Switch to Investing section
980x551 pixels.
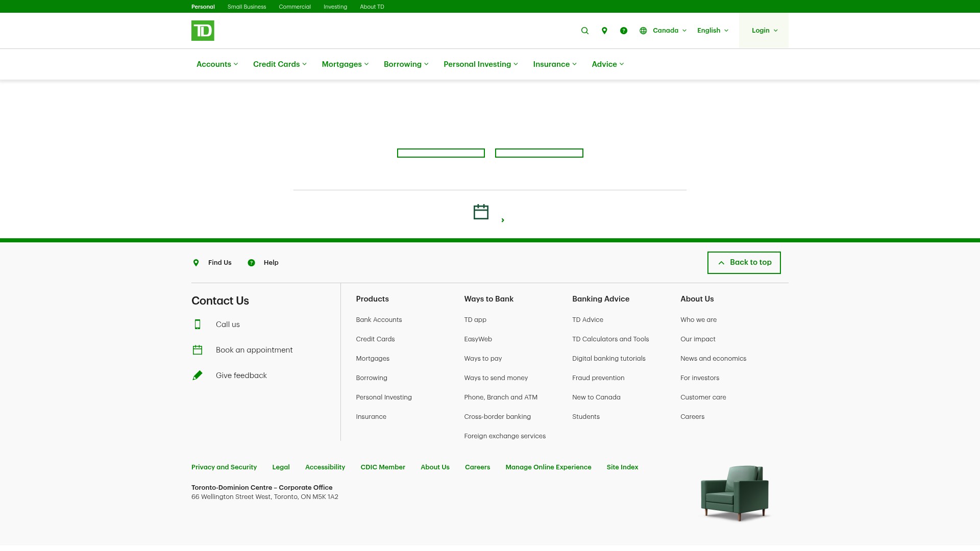(335, 7)
